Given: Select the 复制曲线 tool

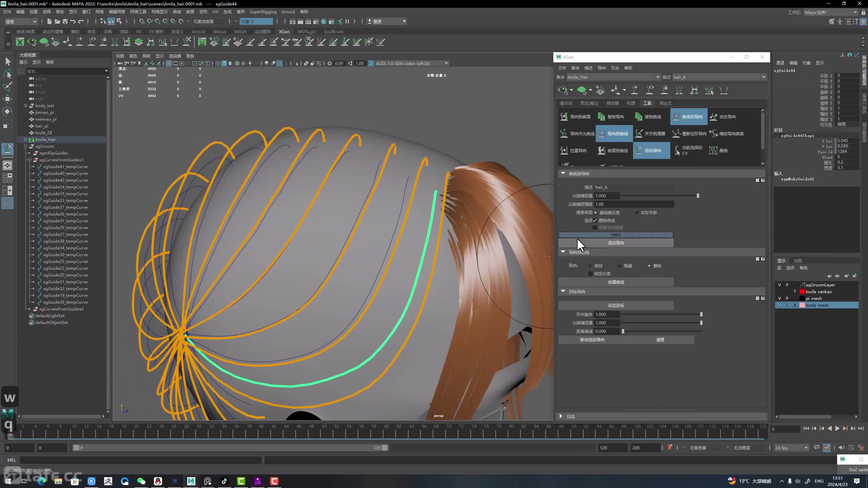Looking at the screenshot, I should 648,117.
